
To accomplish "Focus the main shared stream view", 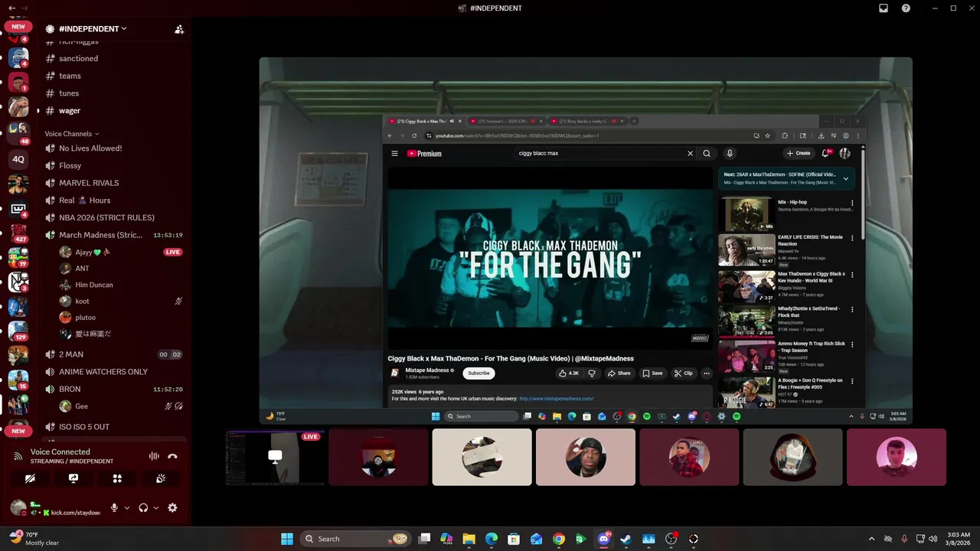I will [586, 240].
